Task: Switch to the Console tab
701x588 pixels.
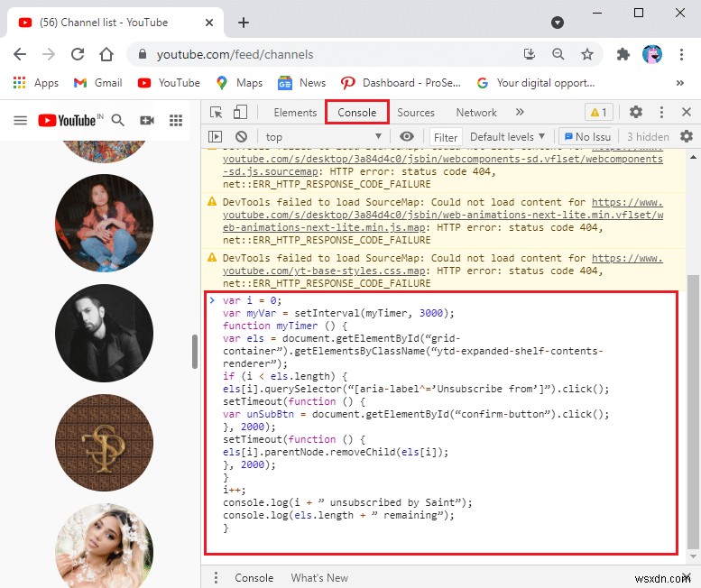Action: click(356, 112)
